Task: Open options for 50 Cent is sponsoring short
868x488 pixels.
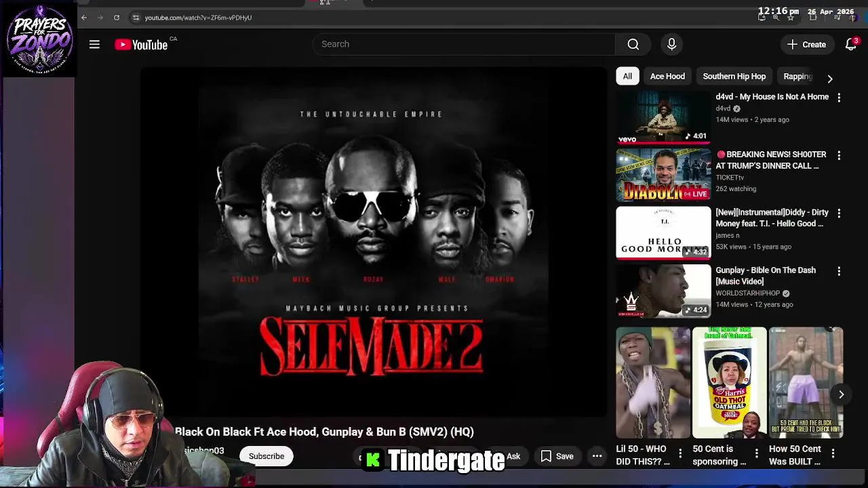Action: click(757, 452)
